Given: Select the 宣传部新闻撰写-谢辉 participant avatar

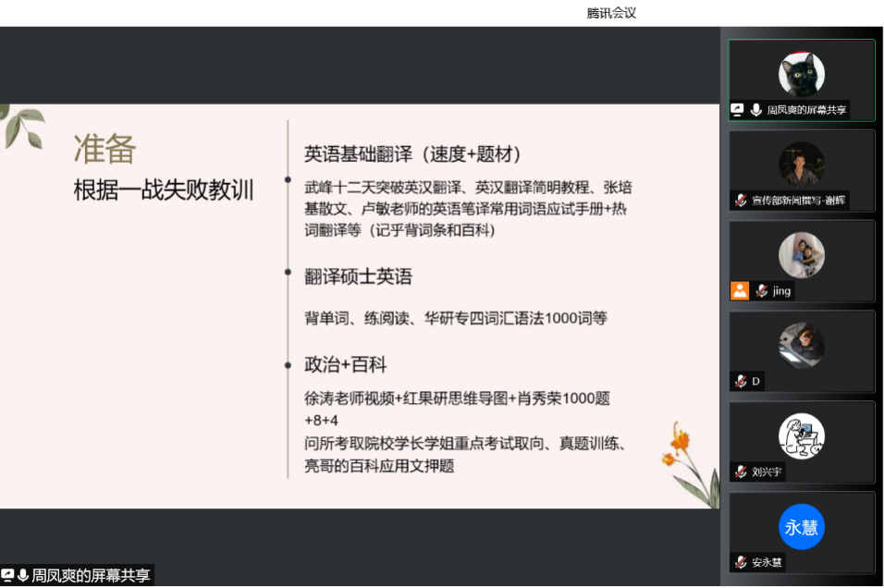Looking at the screenshot, I should 801,165.
